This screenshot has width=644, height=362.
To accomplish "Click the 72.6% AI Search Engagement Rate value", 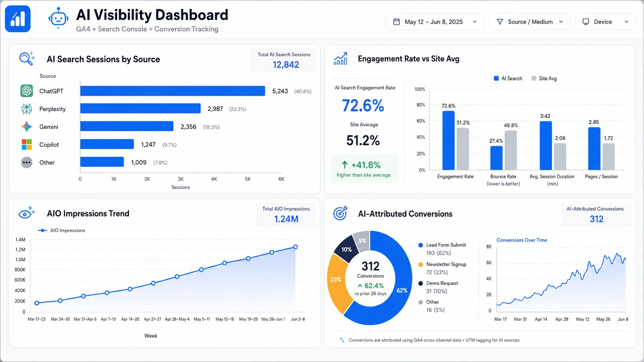I will tap(363, 105).
